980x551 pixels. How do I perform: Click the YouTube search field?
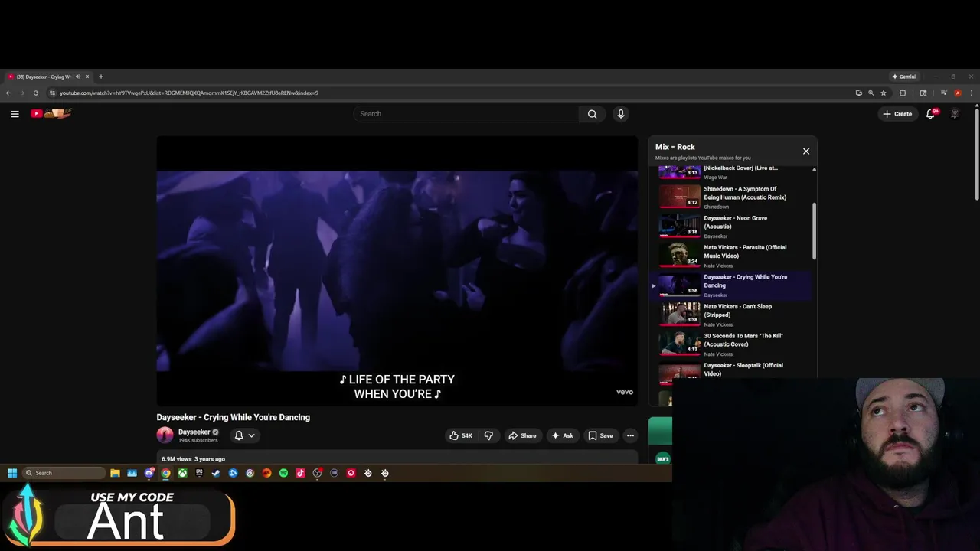tap(466, 114)
